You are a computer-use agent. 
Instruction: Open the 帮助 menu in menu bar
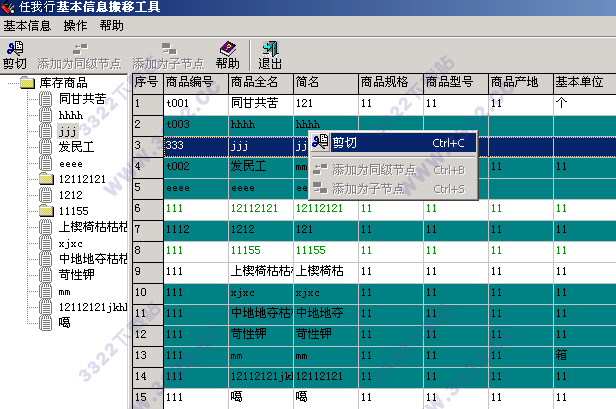(x=112, y=25)
